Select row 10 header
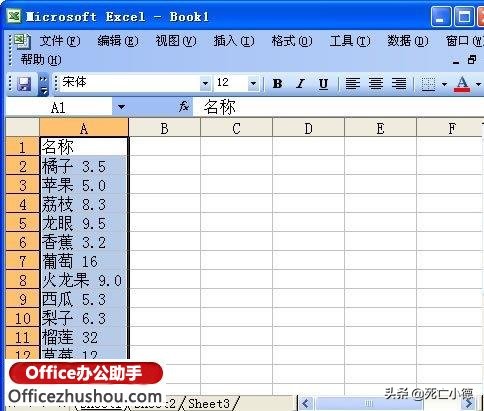 coord(23,318)
